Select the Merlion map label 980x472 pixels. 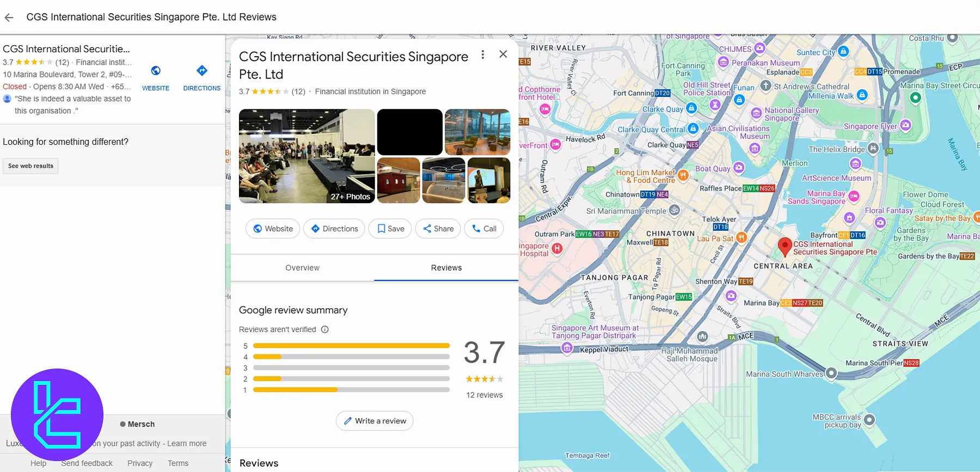point(795,163)
